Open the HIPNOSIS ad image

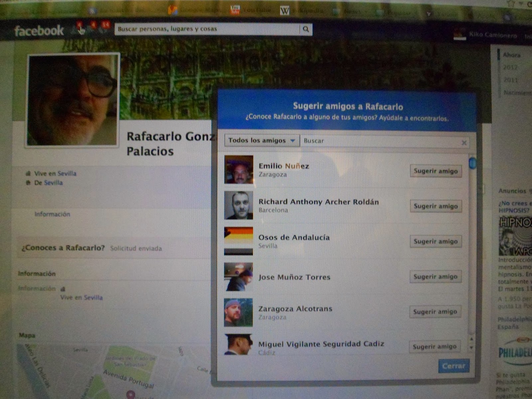click(x=515, y=236)
